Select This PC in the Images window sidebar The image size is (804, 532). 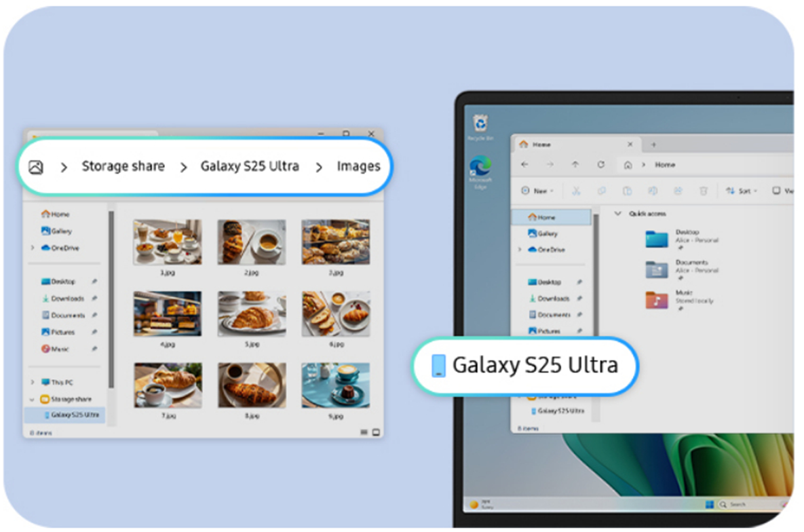click(58, 382)
